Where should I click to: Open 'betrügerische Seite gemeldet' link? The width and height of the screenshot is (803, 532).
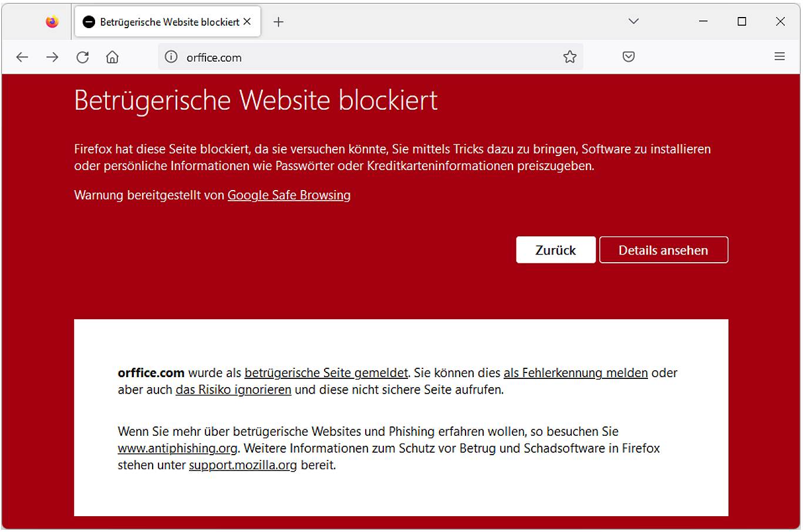pos(326,373)
